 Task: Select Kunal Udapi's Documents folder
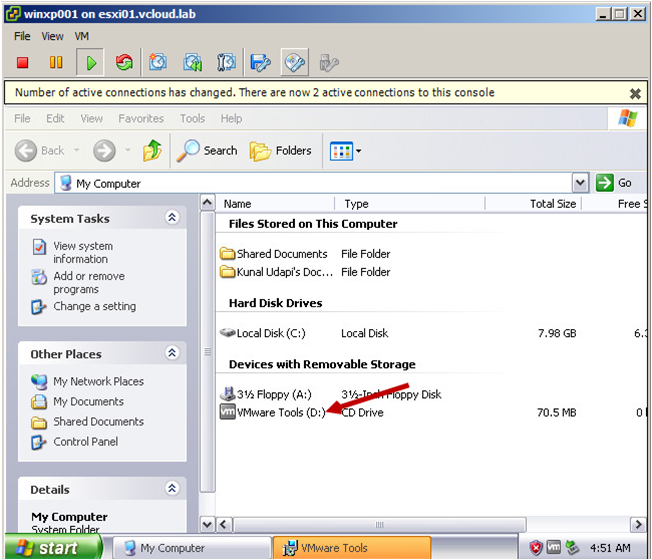(x=277, y=272)
